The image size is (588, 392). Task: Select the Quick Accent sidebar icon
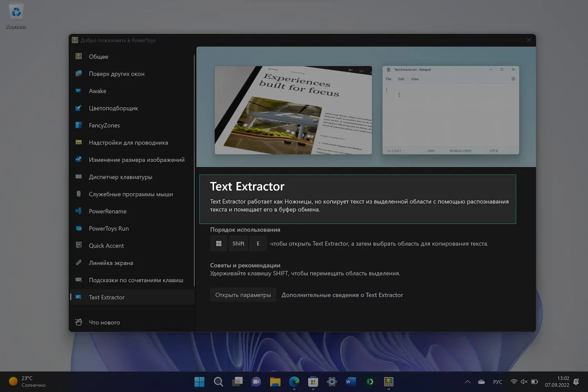[78, 245]
